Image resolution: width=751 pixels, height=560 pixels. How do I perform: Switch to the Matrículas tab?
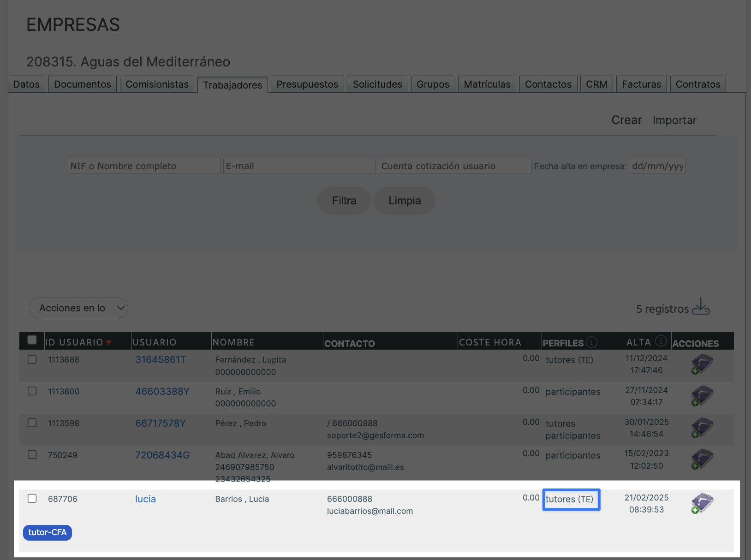(487, 84)
